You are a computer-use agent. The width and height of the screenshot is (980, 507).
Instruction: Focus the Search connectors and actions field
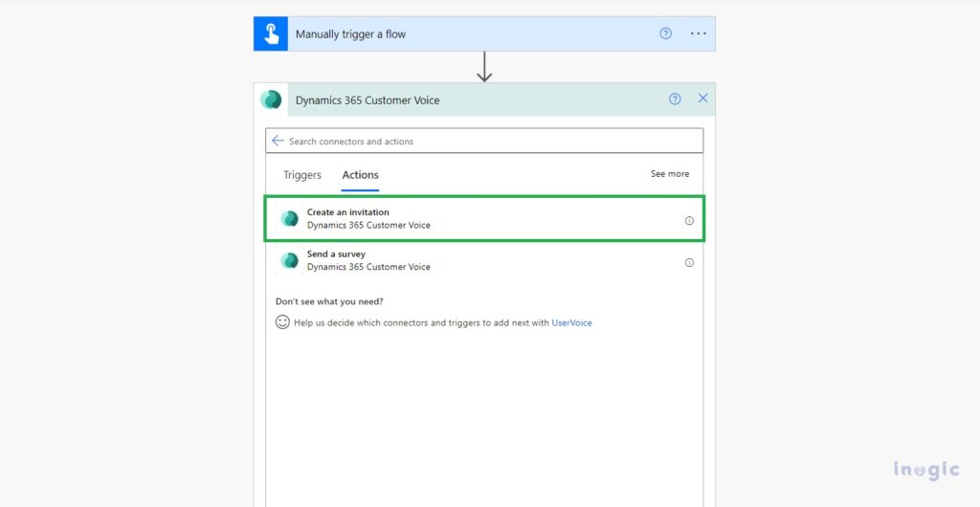(x=488, y=141)
